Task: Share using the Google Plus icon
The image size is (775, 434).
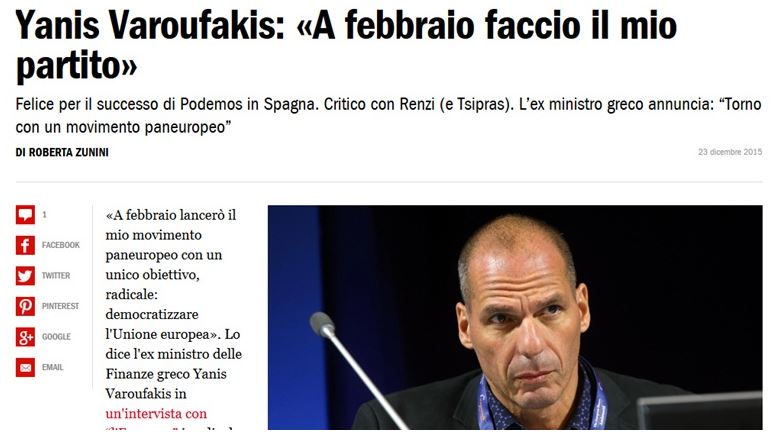Action: coord(25,337)
